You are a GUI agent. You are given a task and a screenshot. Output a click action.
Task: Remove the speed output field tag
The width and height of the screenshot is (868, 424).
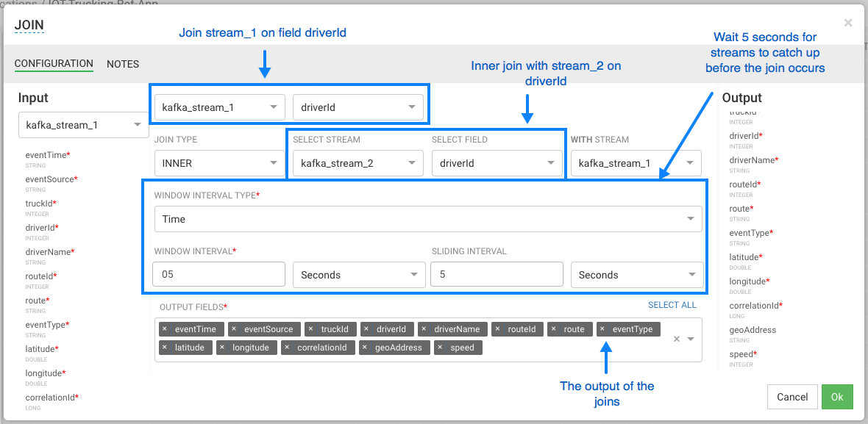tap(440, 348)
